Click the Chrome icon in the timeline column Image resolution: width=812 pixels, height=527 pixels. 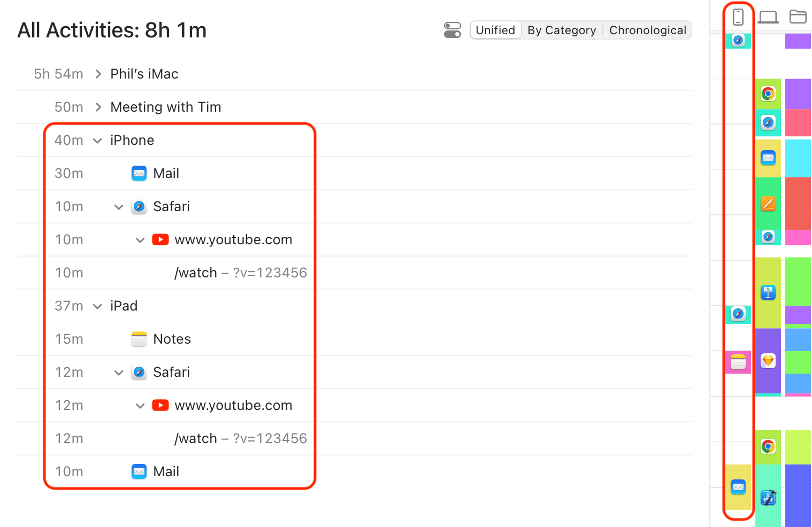[x=768, y=93]
